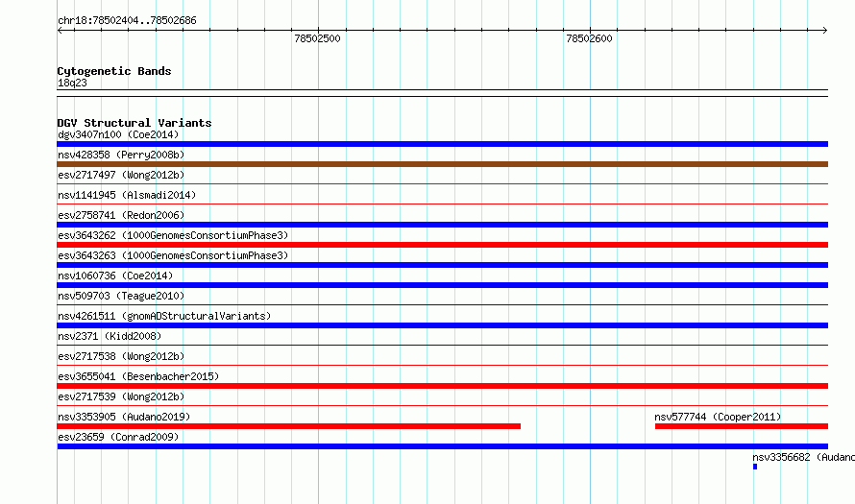855x504 pixels.
Task: Select the brown nsv428358 variant bar
Action: point(442,164)
